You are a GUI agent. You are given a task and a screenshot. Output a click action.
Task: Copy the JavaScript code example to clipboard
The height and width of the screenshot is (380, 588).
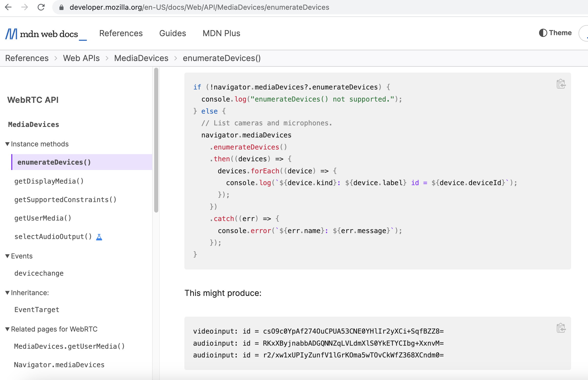(561, 84)
